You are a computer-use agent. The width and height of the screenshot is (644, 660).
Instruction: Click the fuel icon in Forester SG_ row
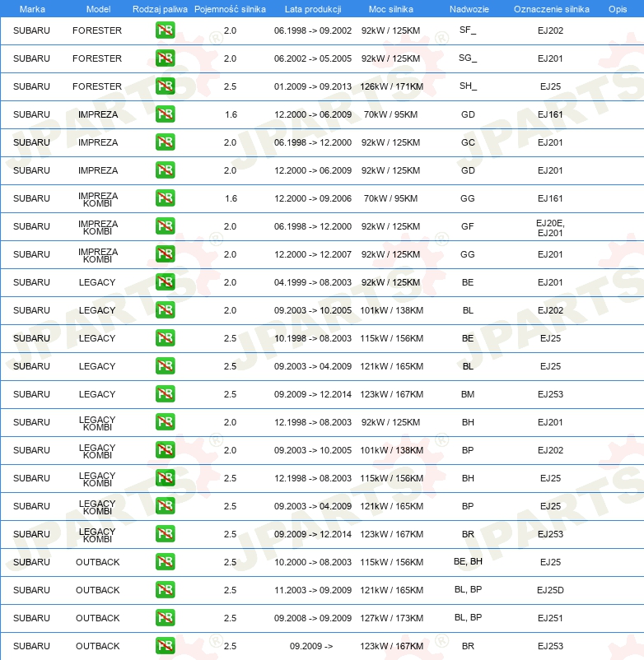[165, 58]
